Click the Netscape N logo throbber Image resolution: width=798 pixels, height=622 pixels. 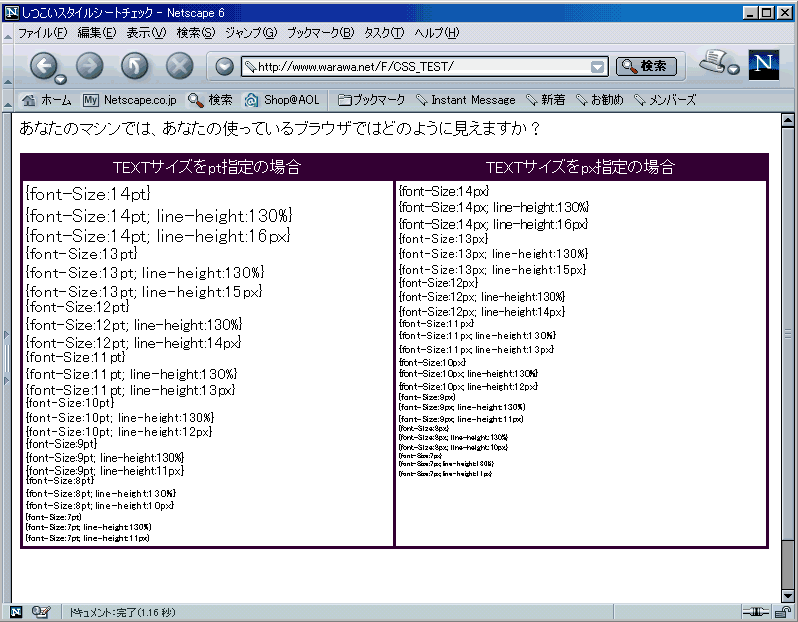click(x=763, y=65)
